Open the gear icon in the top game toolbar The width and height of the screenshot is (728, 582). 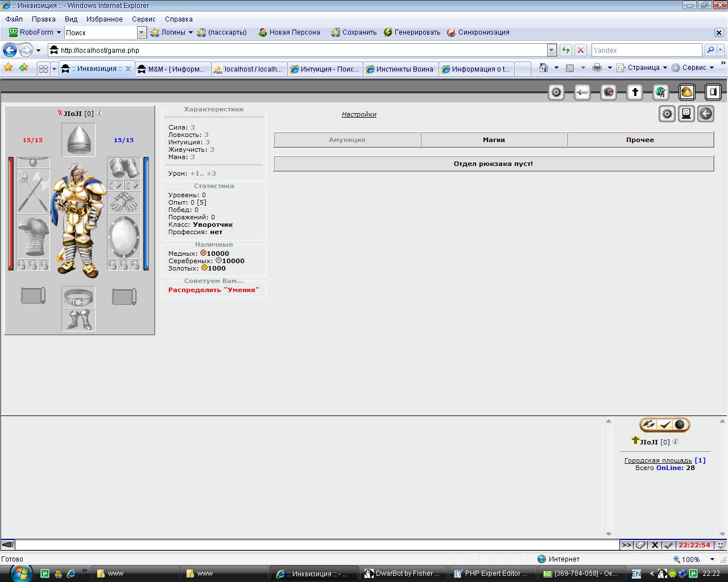[556, 92]
